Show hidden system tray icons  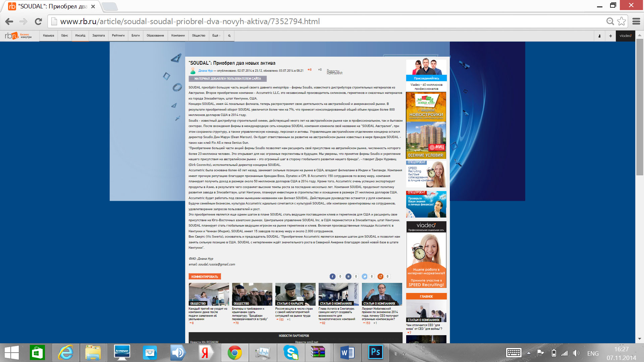pyautogui.click(x=529, y=353)
